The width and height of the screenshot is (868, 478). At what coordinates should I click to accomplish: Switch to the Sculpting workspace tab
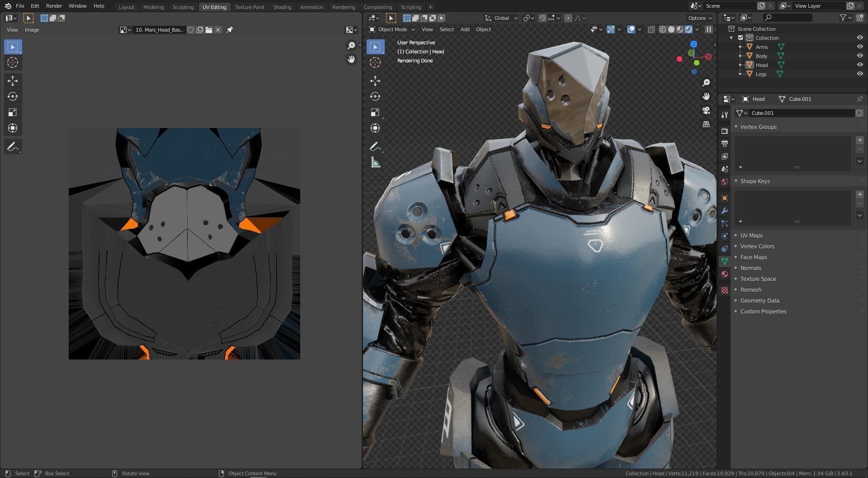183,7
